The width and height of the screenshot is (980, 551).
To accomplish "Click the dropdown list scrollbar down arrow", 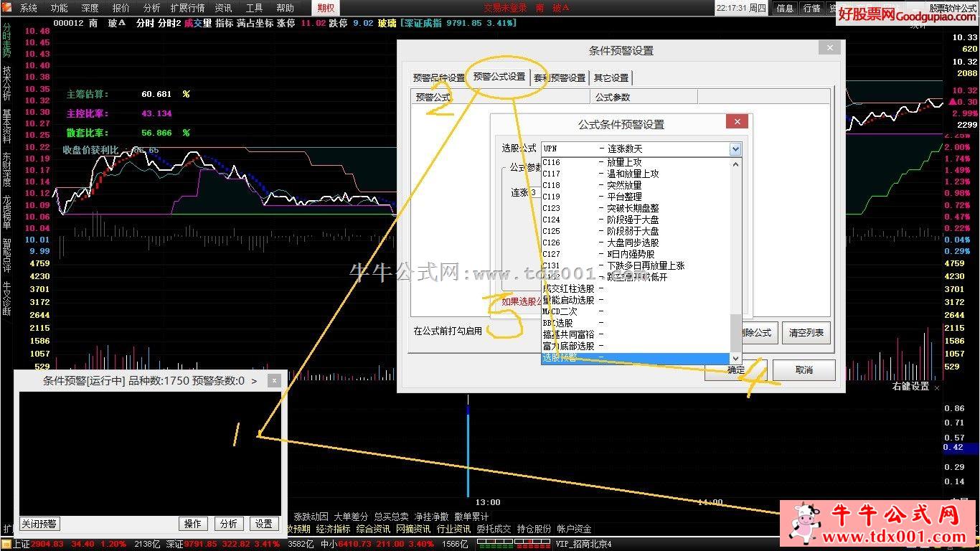I will pyautogui.click(x=735, y=358).
